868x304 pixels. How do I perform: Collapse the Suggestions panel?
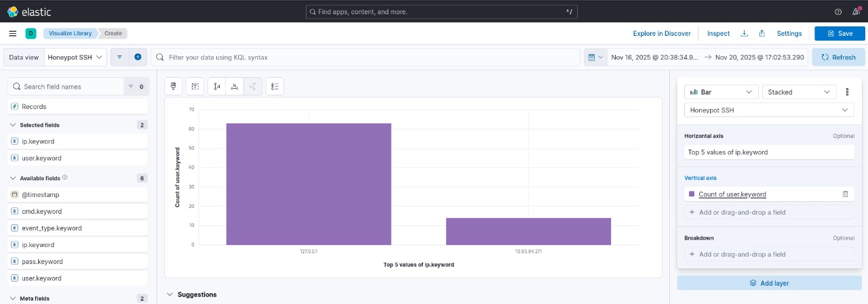point(170,295)
